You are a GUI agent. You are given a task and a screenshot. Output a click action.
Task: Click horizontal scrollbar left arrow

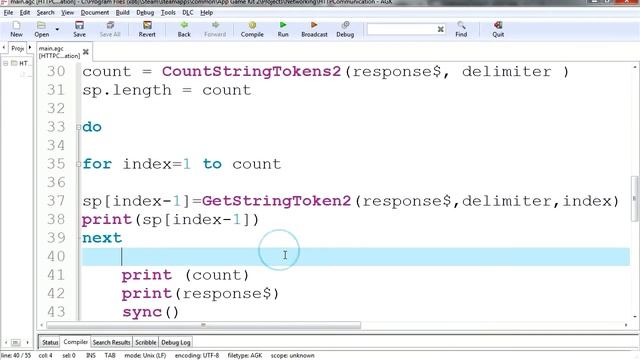(42, 325)
